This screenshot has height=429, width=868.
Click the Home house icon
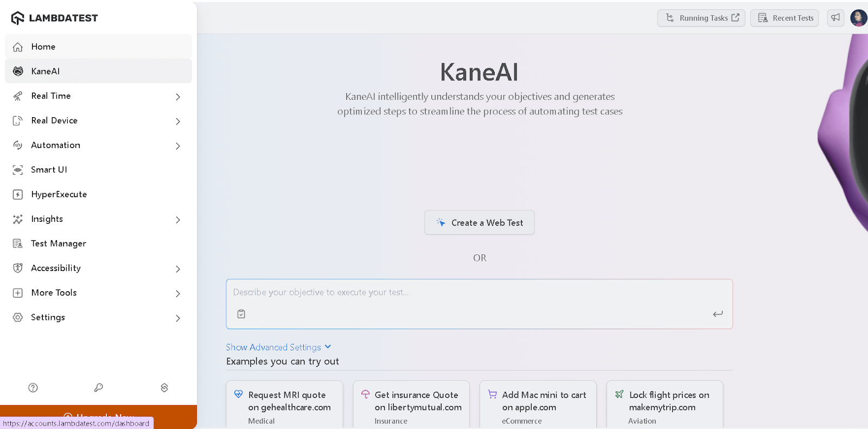(18, 47)
